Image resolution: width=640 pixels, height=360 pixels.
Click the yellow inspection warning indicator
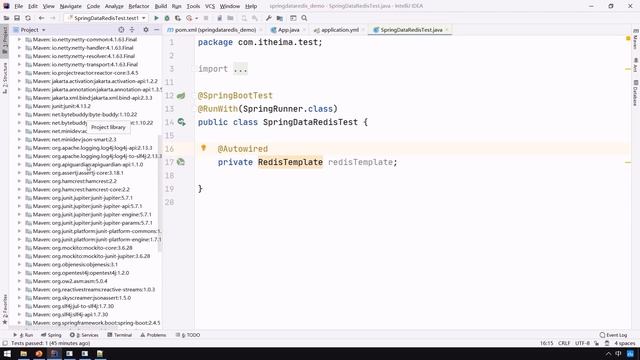point(628,38)
